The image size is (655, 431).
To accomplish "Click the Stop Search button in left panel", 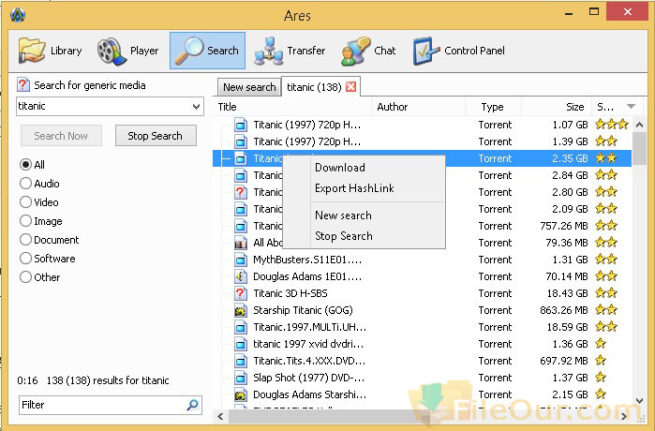I will point(155,136).
